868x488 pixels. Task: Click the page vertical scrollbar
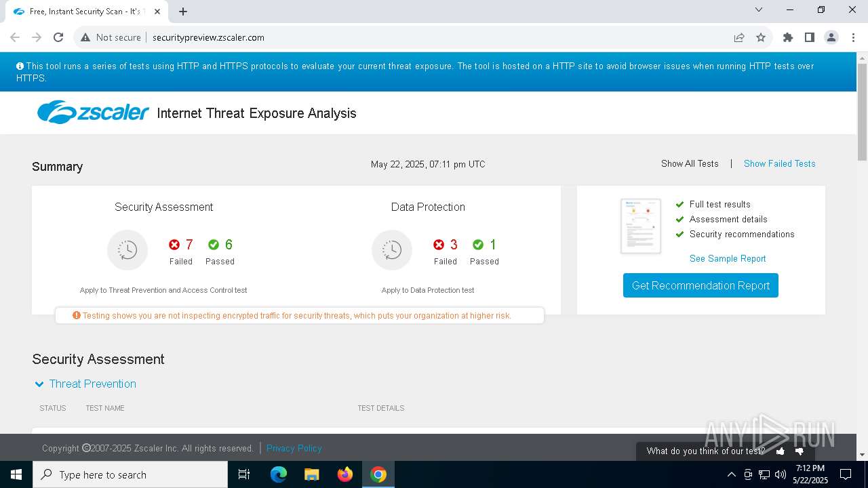coord(862,113)
